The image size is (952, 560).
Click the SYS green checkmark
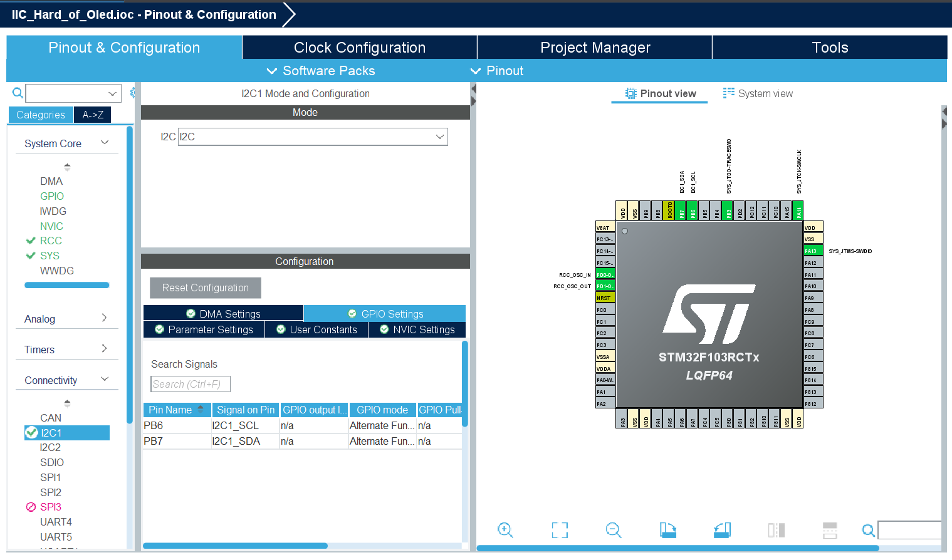click(30, 256)
